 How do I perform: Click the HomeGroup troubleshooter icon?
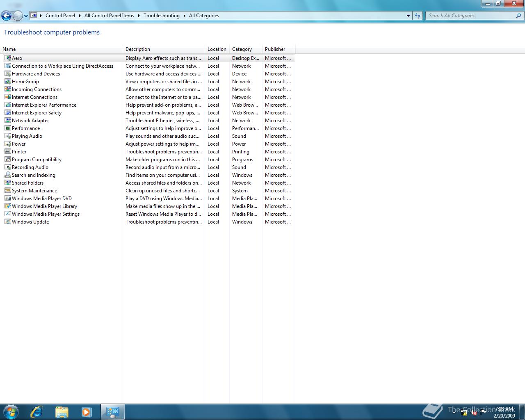tap(8, 82)
